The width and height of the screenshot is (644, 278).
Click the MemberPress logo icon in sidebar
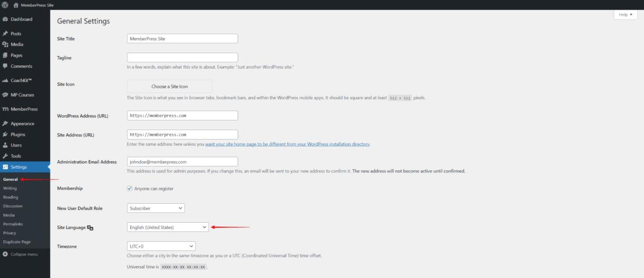coord(5,109)
